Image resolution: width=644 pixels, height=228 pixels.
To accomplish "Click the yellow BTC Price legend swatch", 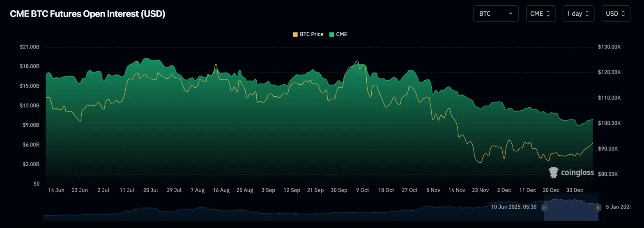I will [295, 35].
